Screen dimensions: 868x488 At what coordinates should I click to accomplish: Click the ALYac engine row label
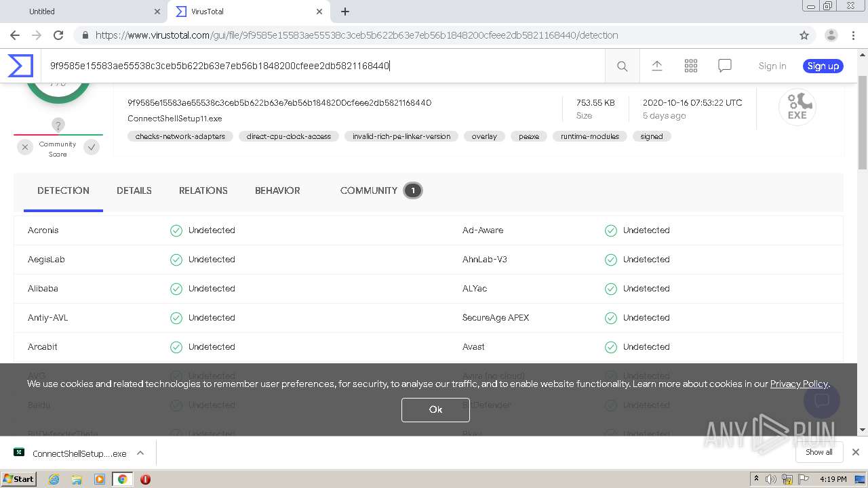475,289
